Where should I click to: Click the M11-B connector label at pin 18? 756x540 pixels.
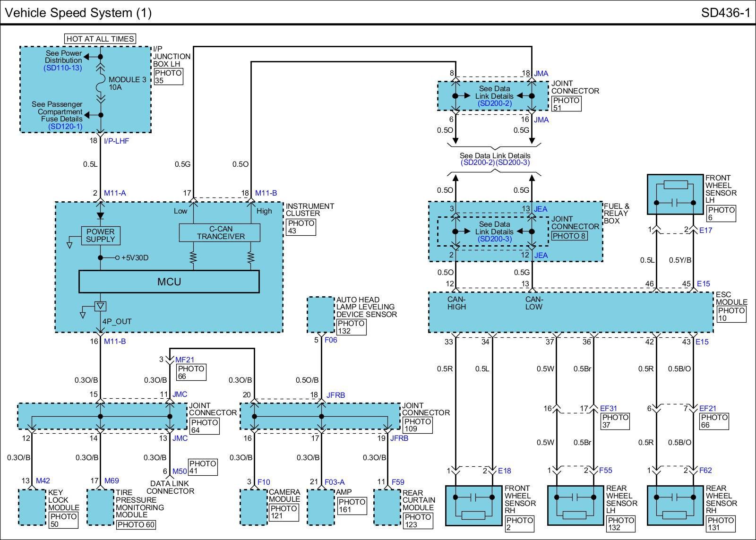coord(266,193)
